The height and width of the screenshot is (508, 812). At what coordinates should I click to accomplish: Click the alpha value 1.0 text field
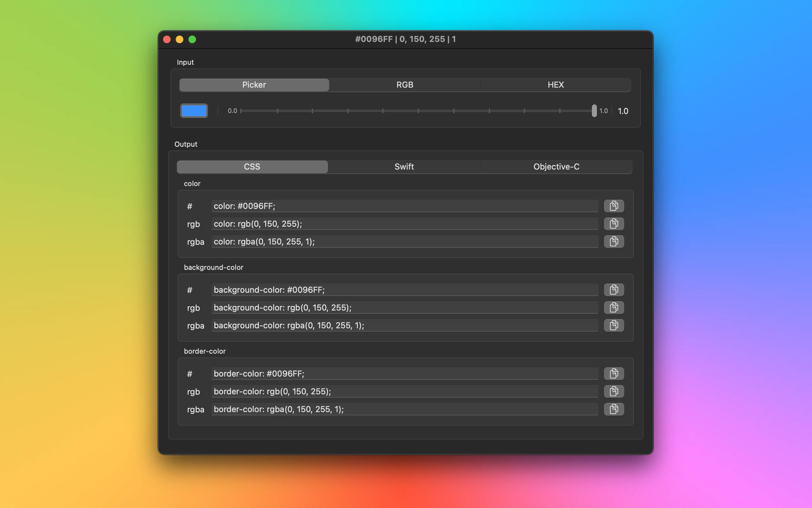point(623,111)
